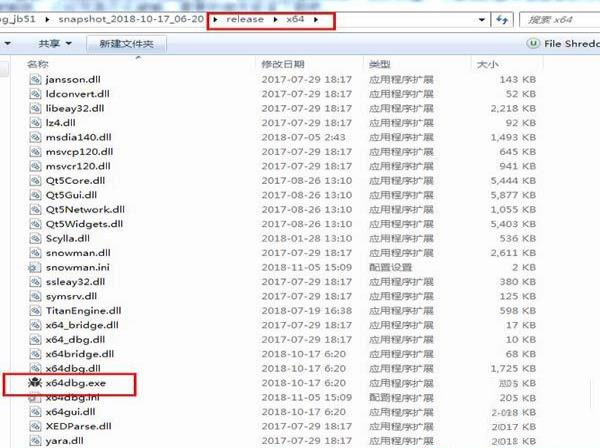Click the 配置设置 type of snowman.ini
600x448 pixels.
coord(391,267)
